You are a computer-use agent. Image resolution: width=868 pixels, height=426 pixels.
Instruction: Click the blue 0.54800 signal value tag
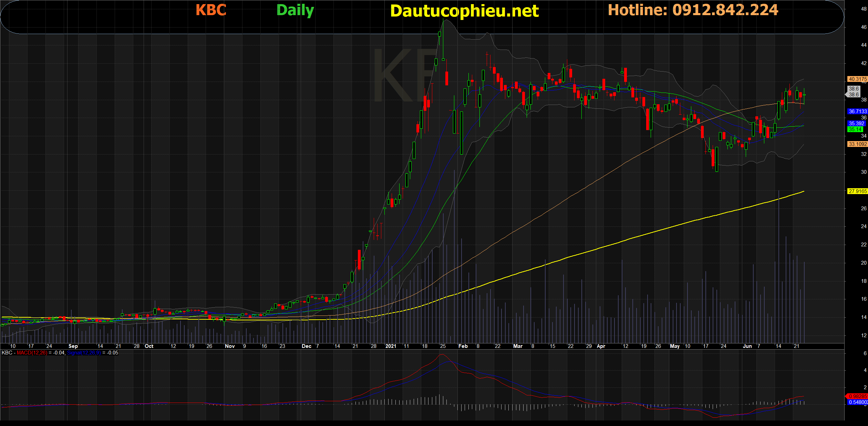pyautogui.click(x=857, y=402)
